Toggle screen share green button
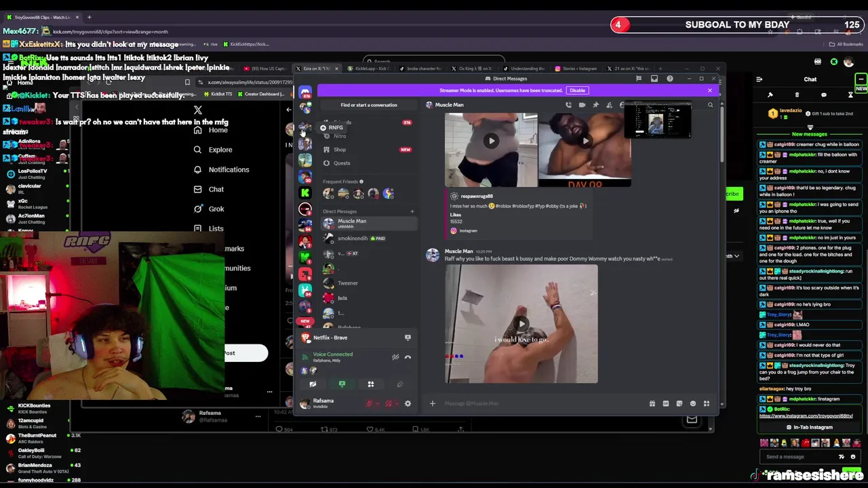This screenshot has height=488, width=868. (x=342, y=384)
